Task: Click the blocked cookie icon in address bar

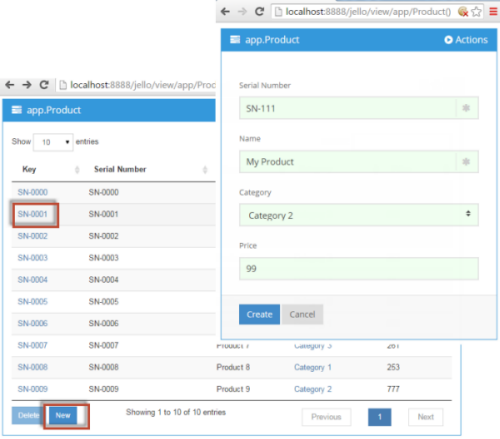Action: point(463,12)
